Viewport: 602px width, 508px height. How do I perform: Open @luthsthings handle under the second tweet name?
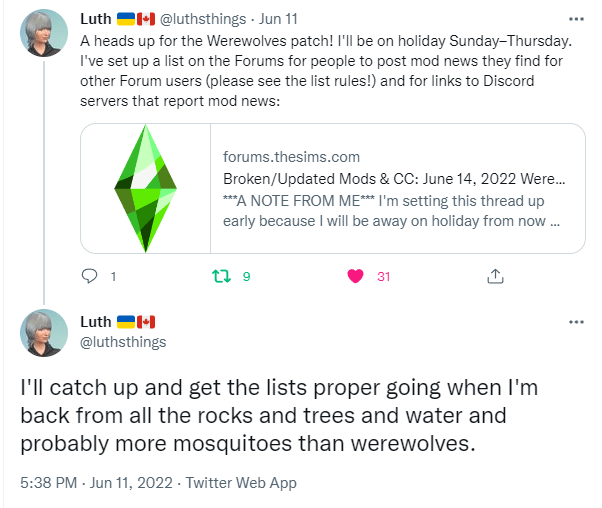[x=123, y=342]
